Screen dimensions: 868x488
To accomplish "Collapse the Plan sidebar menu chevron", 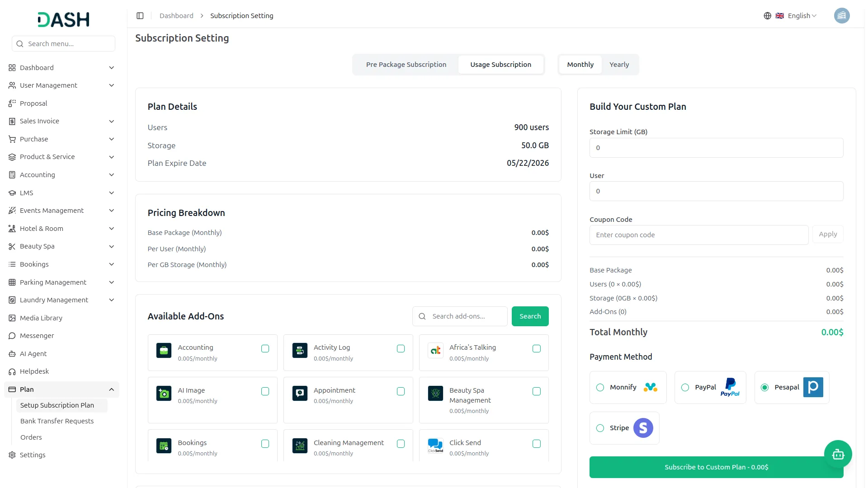I will click(112, 389).
